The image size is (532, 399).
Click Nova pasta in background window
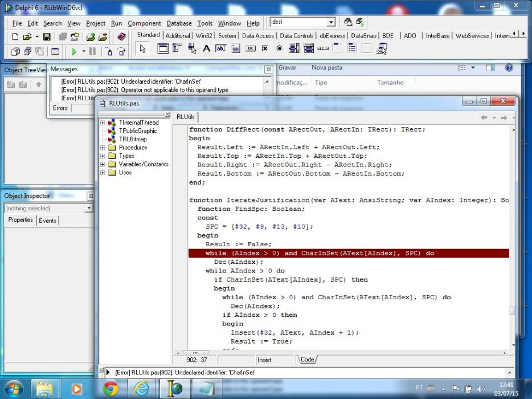[327, 68]
